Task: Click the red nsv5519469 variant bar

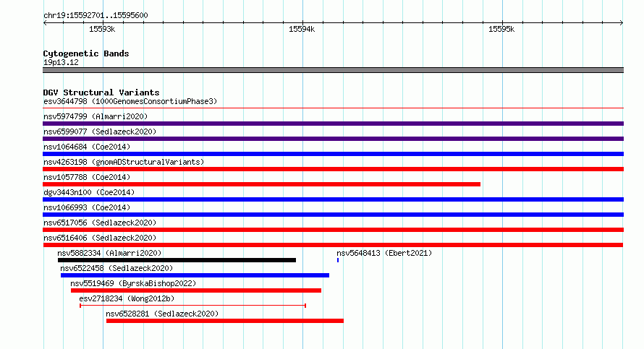Action: point(196,290)
